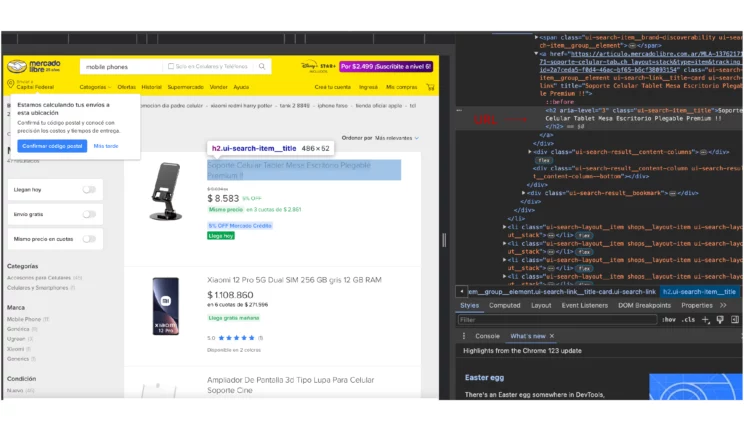Image resolution: width=744 pixels, height=425 pixels.
Task: Switch to the Computed tab
Action: point(504,305)
